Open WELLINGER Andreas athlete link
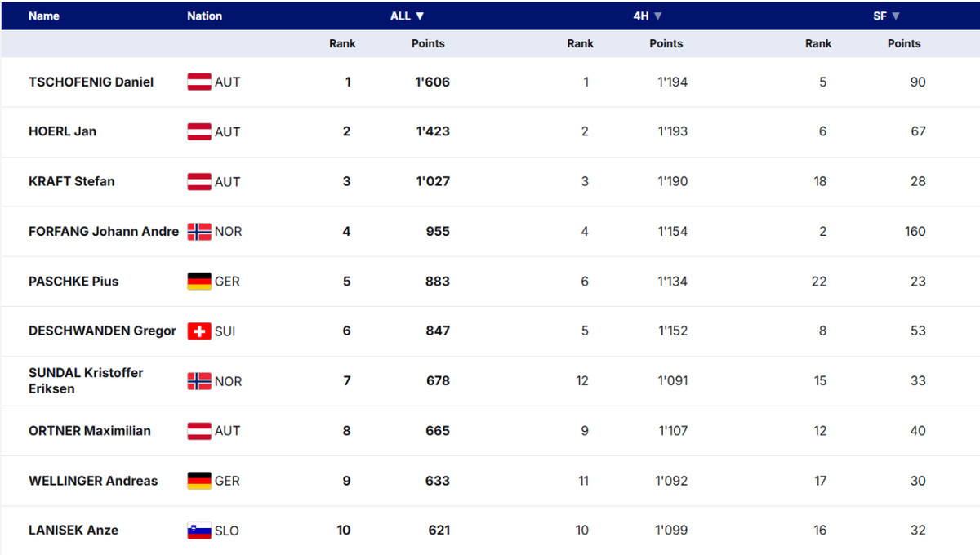 point(93,481)
